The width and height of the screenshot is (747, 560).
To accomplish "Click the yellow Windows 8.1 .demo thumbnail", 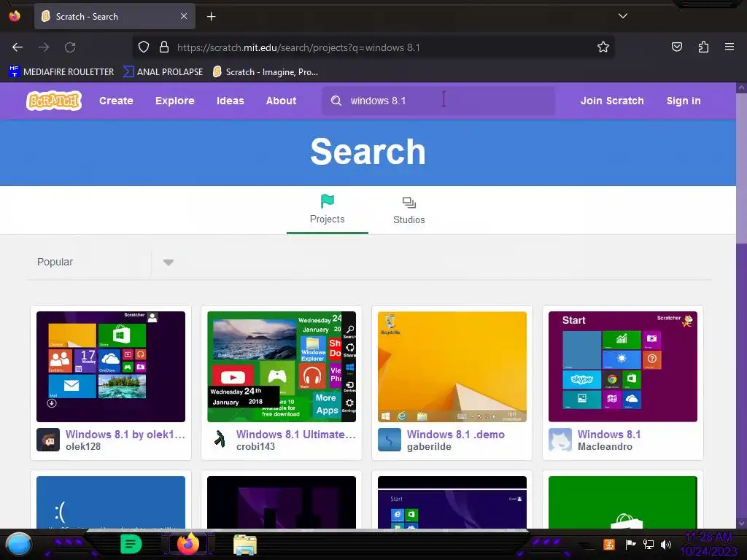I will tap(452, 367).
